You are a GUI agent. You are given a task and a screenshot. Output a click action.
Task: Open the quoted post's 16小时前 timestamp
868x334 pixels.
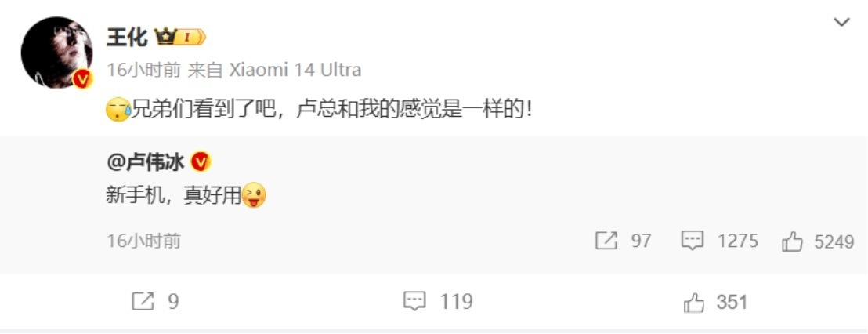143,241
